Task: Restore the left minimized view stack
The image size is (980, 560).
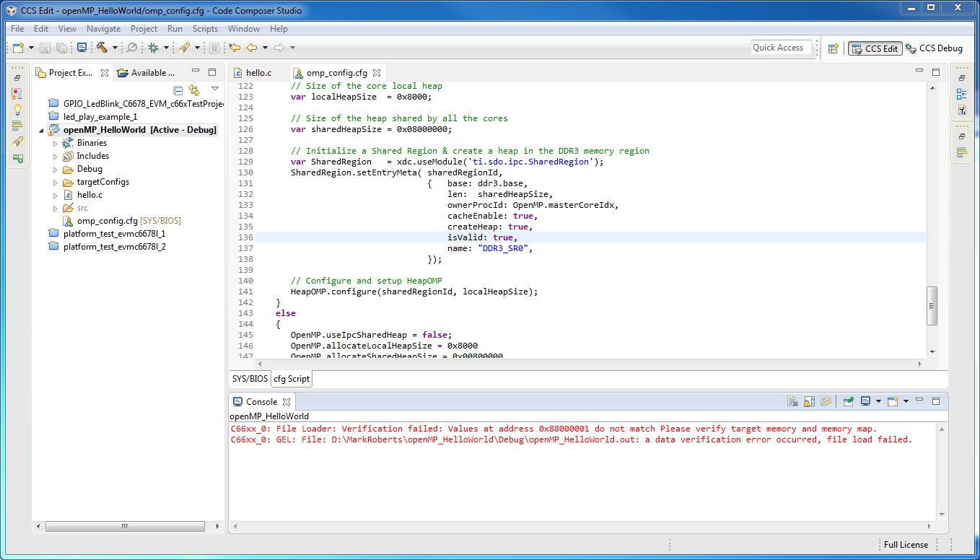Action: pyautogui.click(x=17, y=78)
